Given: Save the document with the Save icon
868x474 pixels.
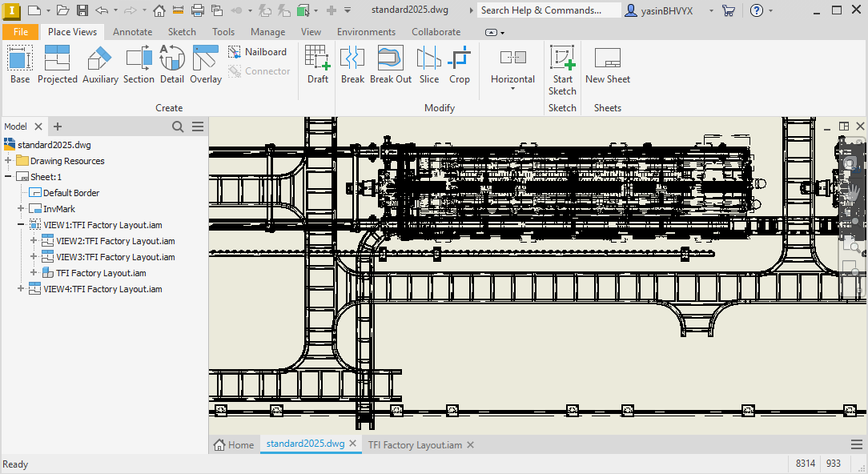Looking at the screenshot, I should (x=82, y=10).
